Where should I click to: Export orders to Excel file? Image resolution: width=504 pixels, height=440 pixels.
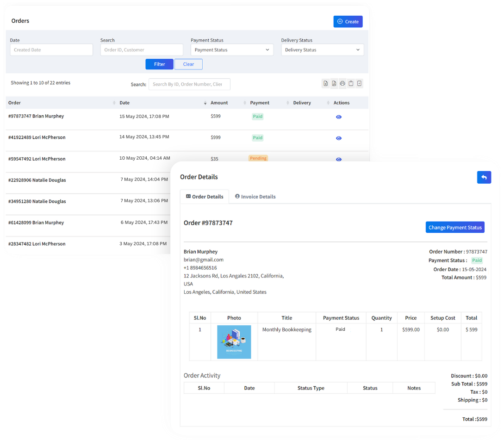coord(326,84)
